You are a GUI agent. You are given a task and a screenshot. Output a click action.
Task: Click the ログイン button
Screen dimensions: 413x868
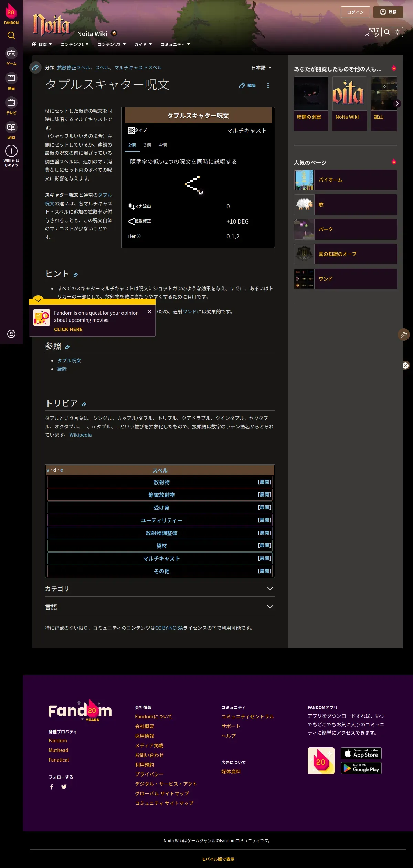[x=356, y=12]
